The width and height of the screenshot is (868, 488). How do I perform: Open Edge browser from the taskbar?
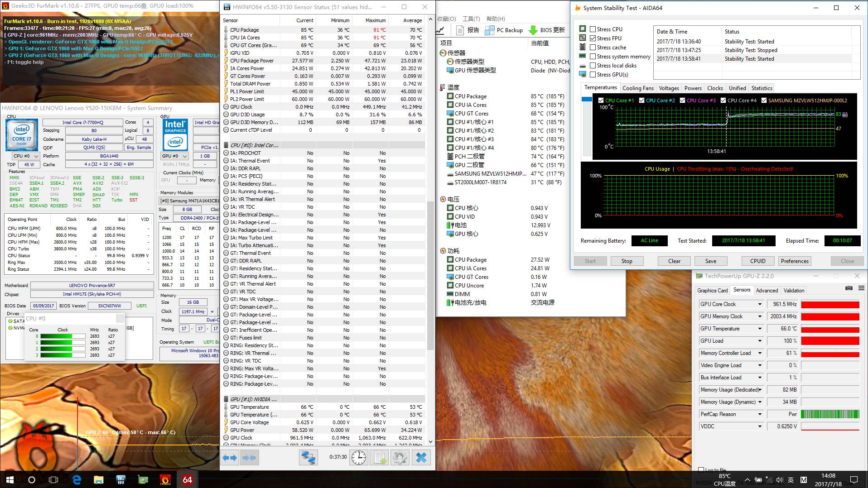click(77, 479)
